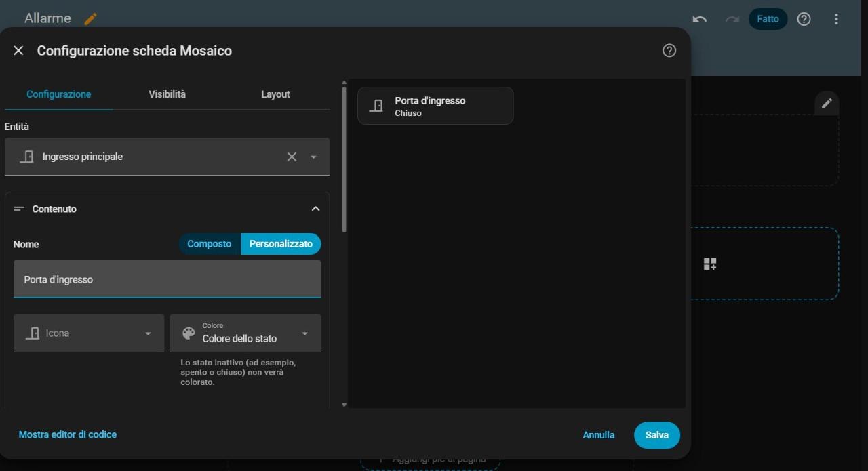Switch to the Visibilità tab
The image size is (868, 471).
coord(167,94)
